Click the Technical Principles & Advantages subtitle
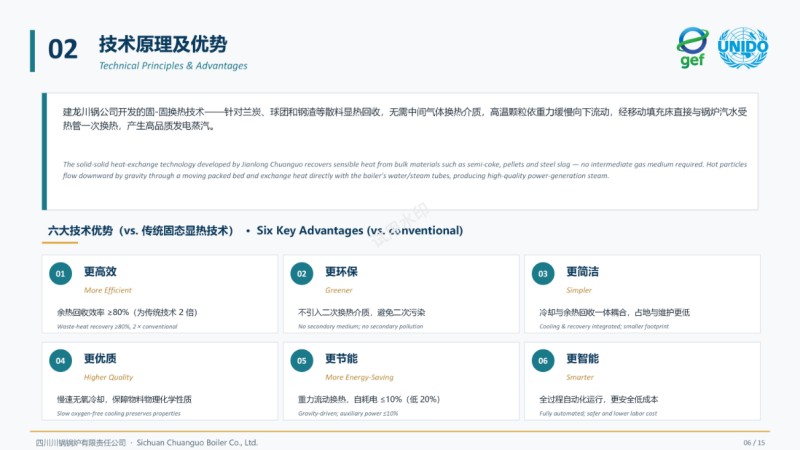Screen dimensions: 800x450 tap(173, 66)
